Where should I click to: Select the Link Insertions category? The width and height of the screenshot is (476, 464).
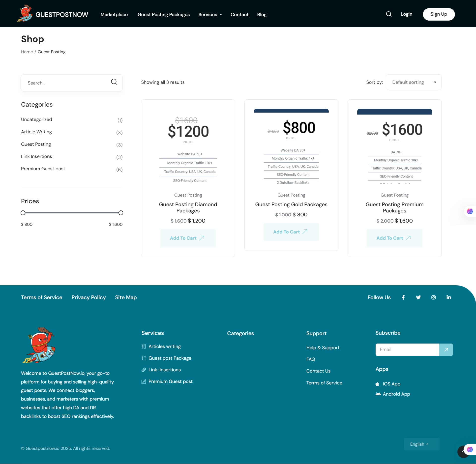tap(72, 156)
